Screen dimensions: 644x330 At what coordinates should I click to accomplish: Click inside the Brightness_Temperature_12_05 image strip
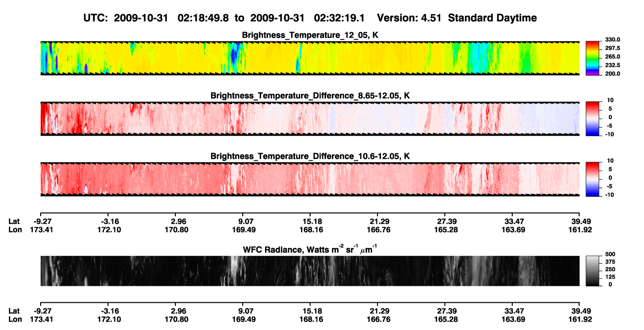[x=310, y=58]
